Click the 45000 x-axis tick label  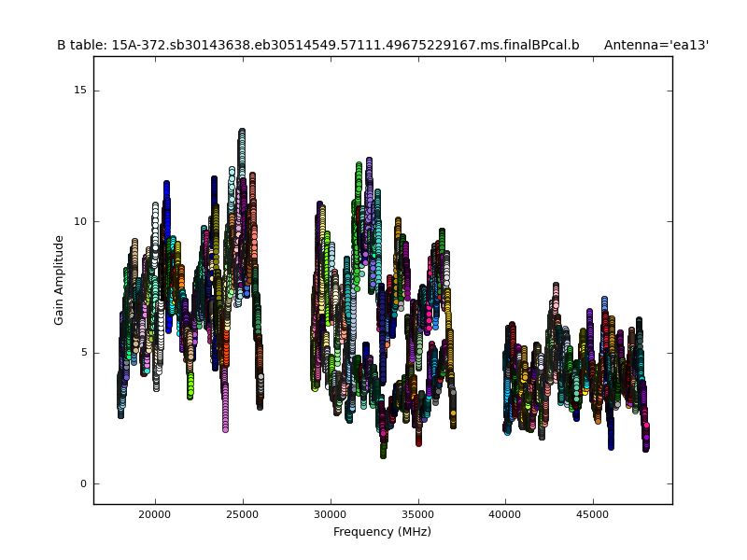pos(593,514)
